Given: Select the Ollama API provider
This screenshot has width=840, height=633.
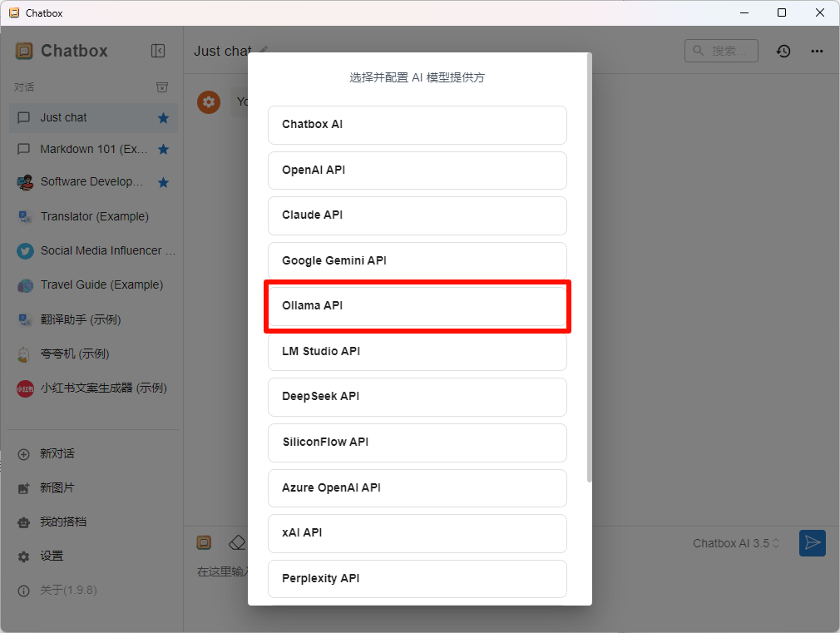Looking at the screenshot, I should click(x=417, y=305).
